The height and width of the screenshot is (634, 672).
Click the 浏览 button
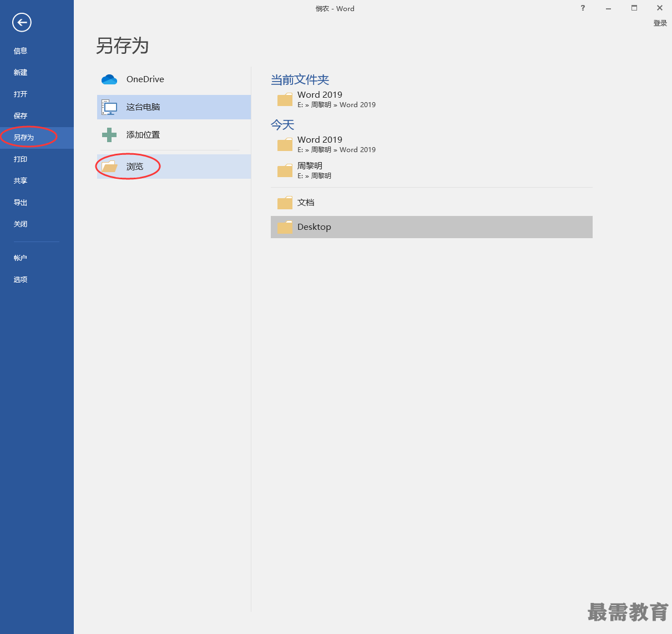click(x=174, y=167)
